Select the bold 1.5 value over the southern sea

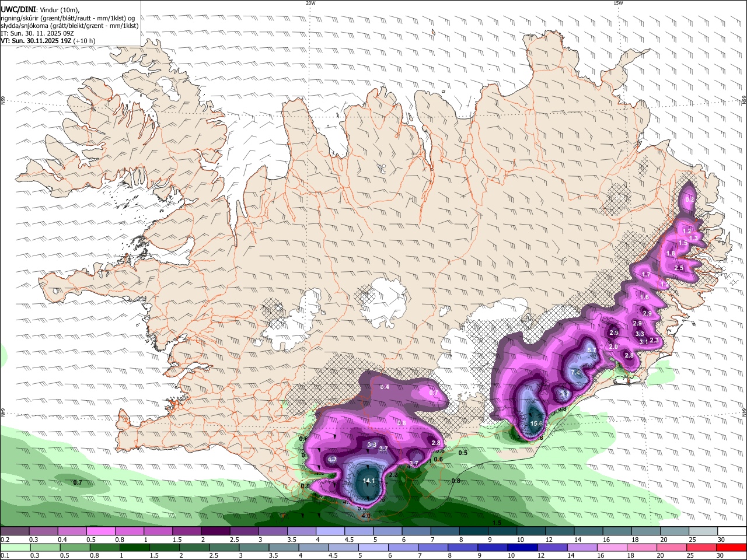(x=497, y=523)
